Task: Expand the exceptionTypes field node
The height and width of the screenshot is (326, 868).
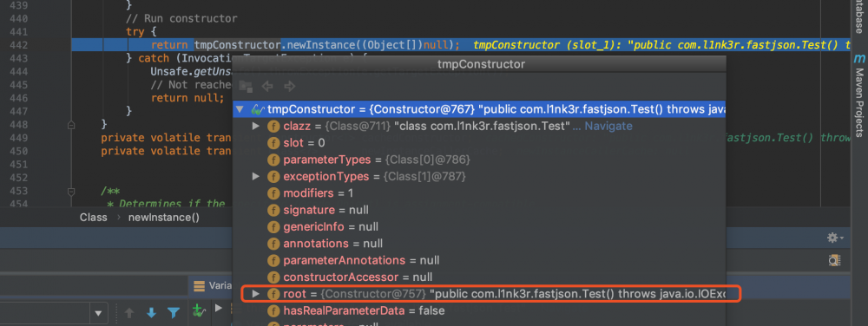Action: (x=256, y=176)
